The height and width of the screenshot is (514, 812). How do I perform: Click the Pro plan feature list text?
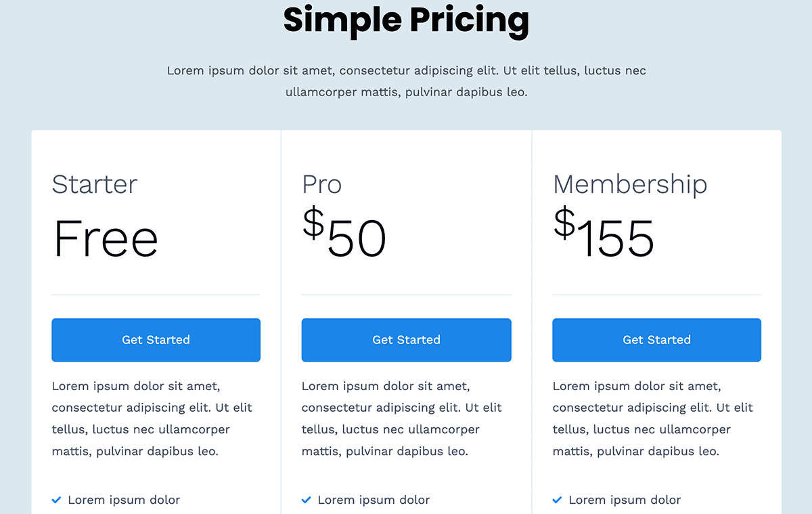pyautogui.click(x=374, y=500)
